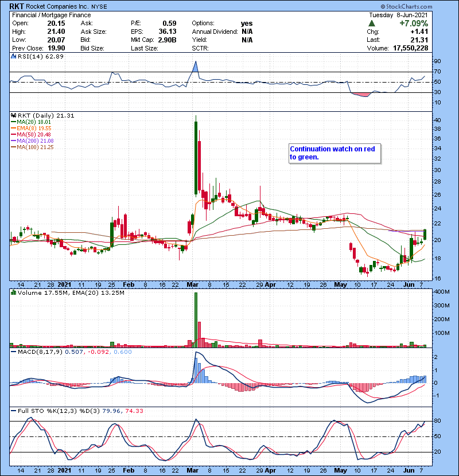Select the MA(100) 21.25 legend entry

click(32, 147)
